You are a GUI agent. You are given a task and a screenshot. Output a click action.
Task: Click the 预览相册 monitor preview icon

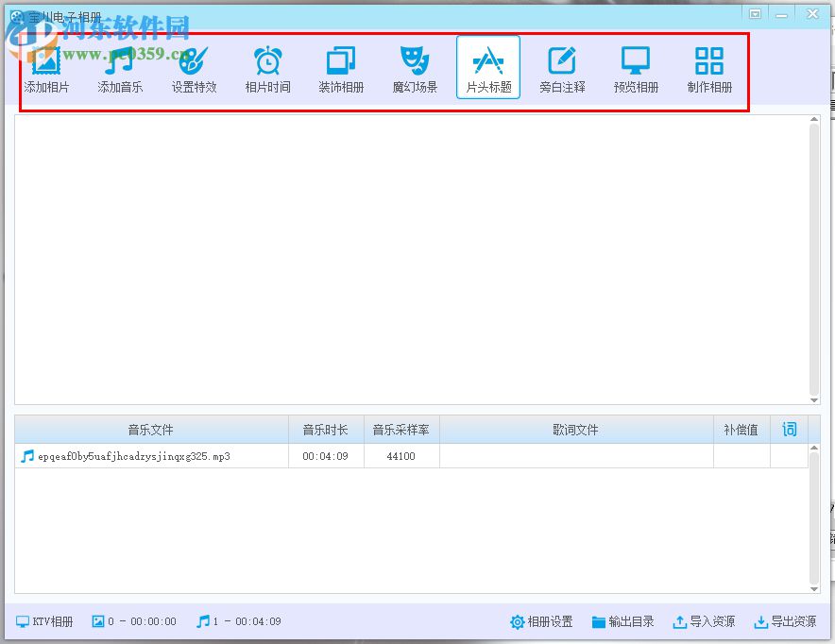coord(636,60)
